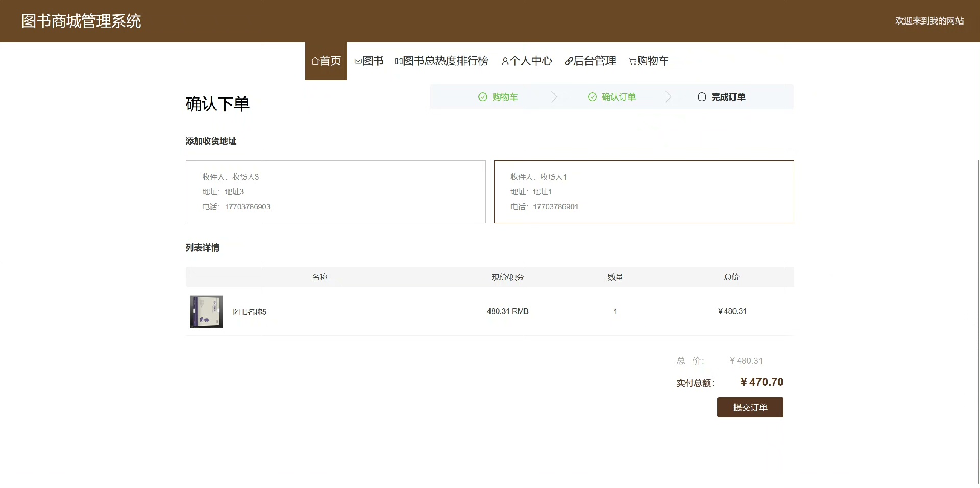Viewport: 980px width, 488px height.
Task: Click the chevron after the 购物车 step
Action: [554, 97]
